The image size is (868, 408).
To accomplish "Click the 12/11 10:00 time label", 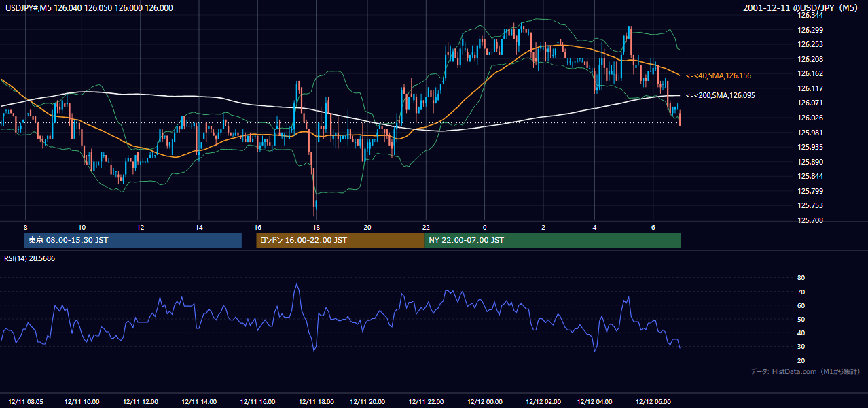I will [x=82, y=402].
